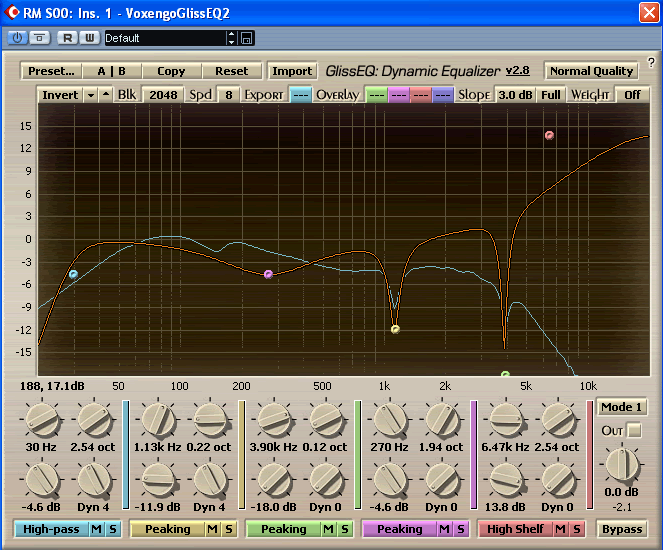This screenshot has width=663, height=550.
Task: Click the 6.47k Hz frequency knob
Action: (x=506, y=420)
